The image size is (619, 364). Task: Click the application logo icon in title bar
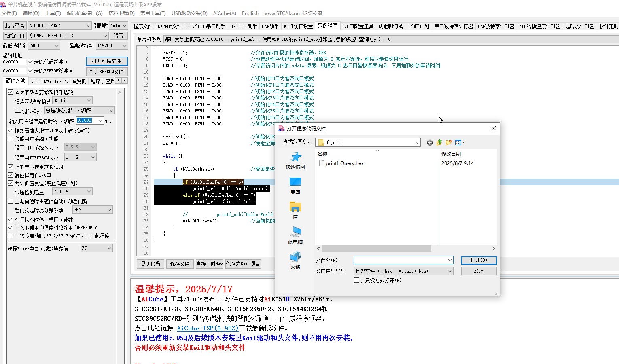click(x=3, y=4)
